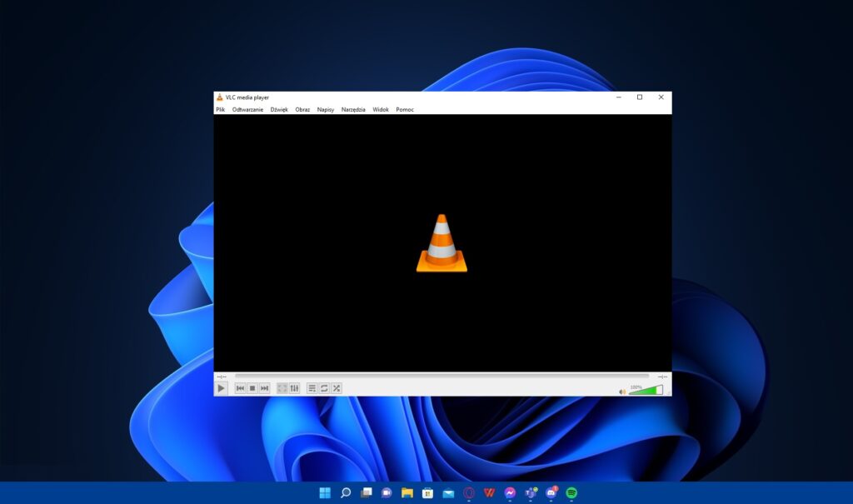The width and height of the screenshot is (853, 504).
Task: Skip to the previous media track
Action: coord(240,388)
